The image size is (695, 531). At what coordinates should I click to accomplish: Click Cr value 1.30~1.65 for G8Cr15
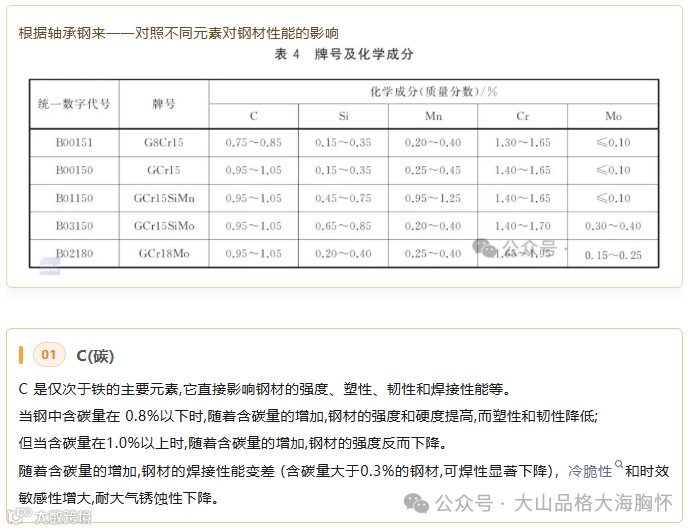click(x=523, y=143)
